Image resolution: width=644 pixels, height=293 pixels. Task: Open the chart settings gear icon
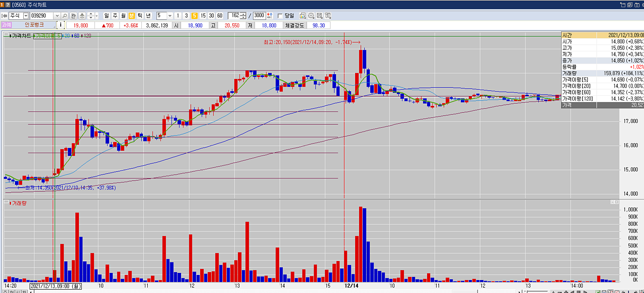[311, 16]
